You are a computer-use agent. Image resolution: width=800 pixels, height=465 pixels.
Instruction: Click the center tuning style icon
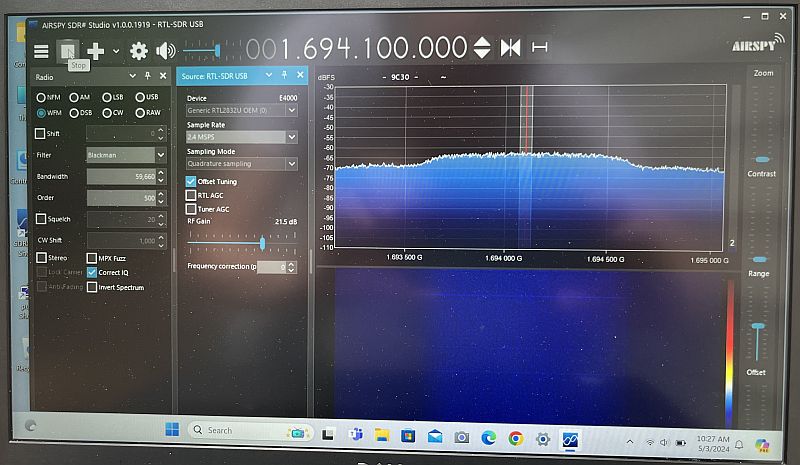pos(511,48)
